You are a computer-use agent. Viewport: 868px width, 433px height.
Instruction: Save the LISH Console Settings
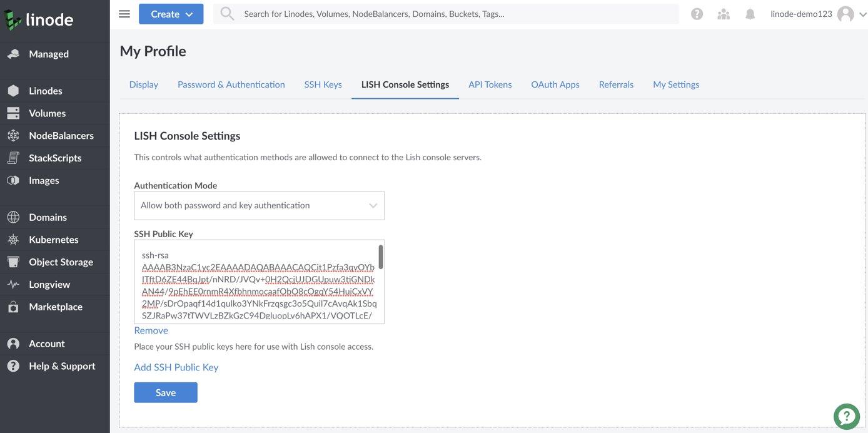[165, 392]
